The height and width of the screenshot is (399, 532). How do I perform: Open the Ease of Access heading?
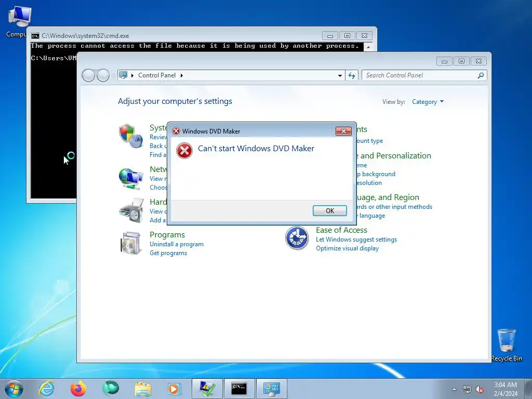(x=341, y=230)
